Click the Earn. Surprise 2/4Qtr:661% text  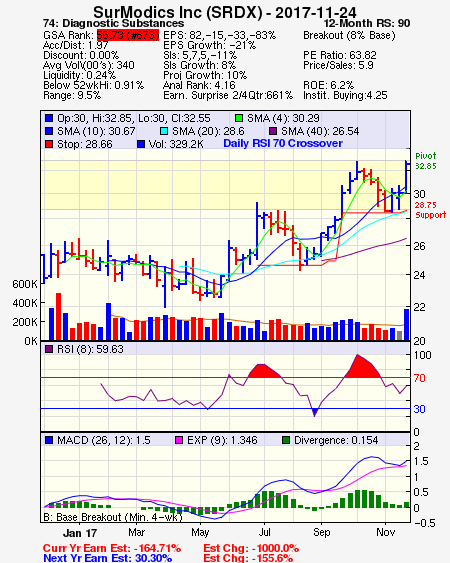(228, 96)
